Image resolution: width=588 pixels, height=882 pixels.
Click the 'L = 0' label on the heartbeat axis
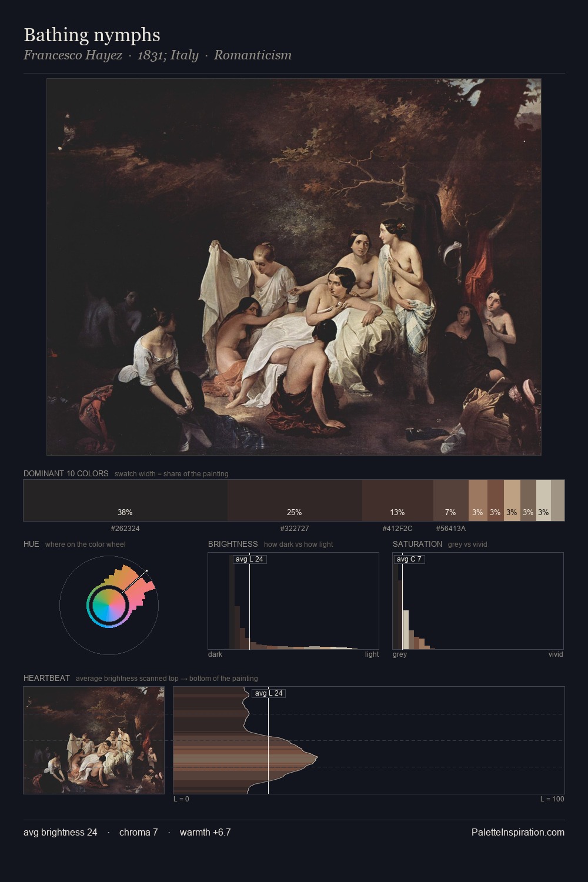tap(181, 799)
